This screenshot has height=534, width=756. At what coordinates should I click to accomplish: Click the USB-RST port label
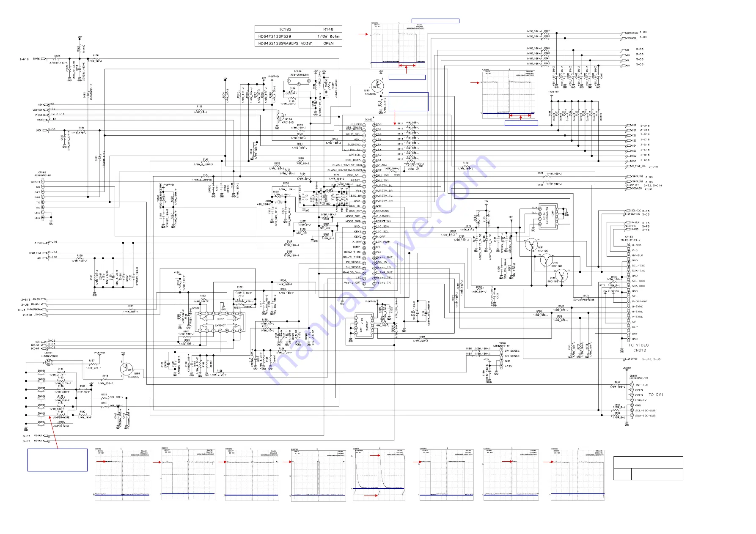point(38,110)
